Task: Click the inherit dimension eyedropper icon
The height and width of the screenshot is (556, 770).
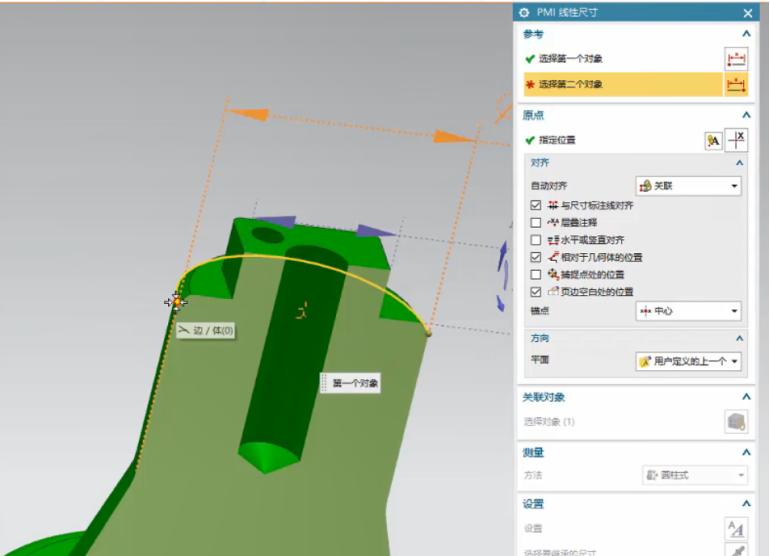Action: click(736, 551)
